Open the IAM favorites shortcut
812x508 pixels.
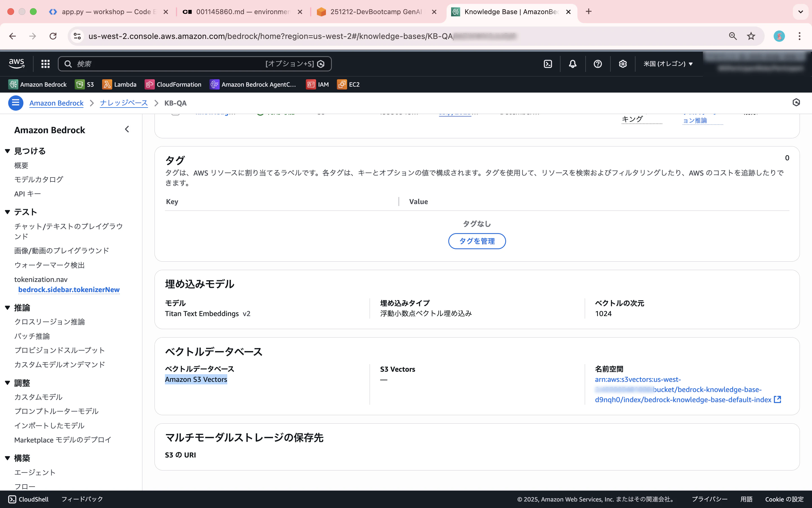coord(317,84)
